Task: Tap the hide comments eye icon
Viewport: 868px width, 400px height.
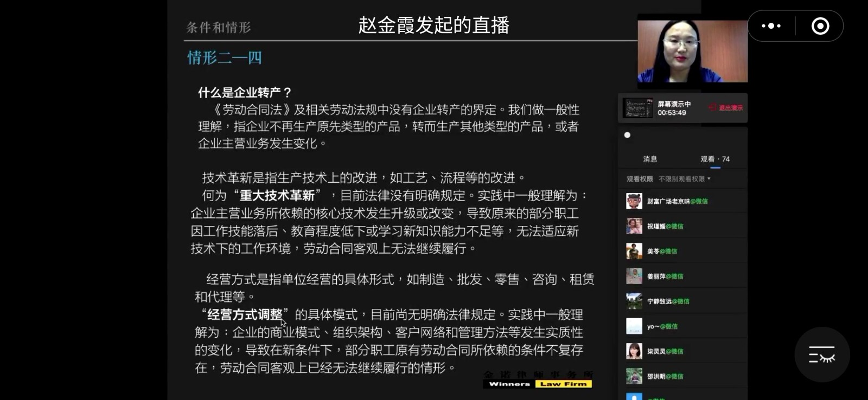Action: pyautogui.click(x=822, y=354)
